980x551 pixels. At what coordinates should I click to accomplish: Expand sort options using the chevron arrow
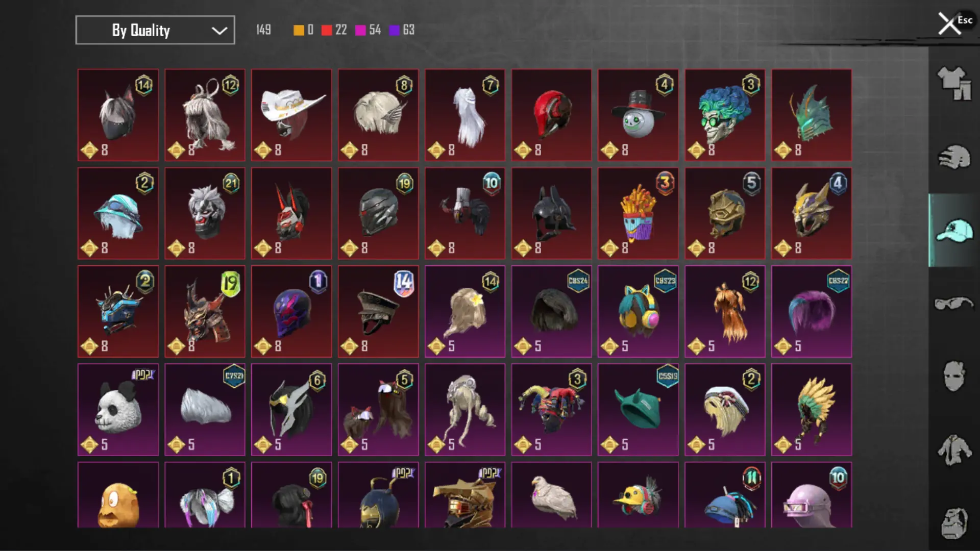tap(219, 31)
